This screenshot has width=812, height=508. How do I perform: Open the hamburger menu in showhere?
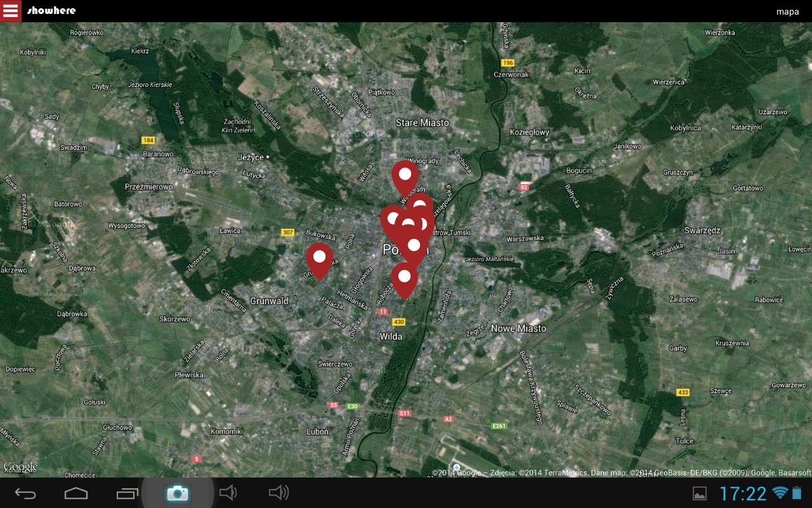(x=11, y=11)
